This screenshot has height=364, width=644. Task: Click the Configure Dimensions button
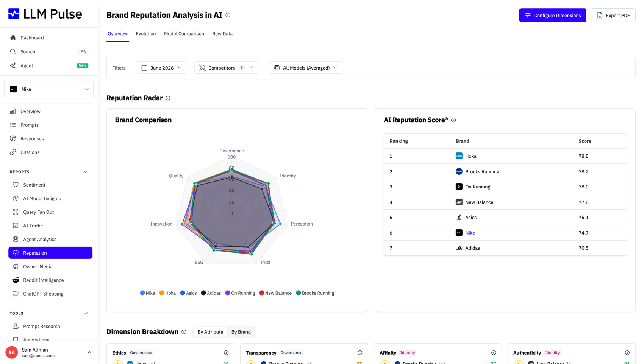[553, 15]
